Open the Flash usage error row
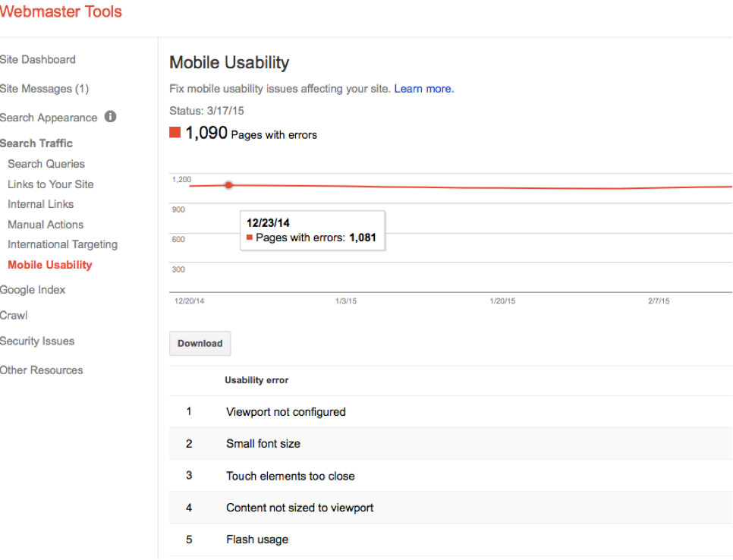 pyautogui.click(x=451, y=540)
